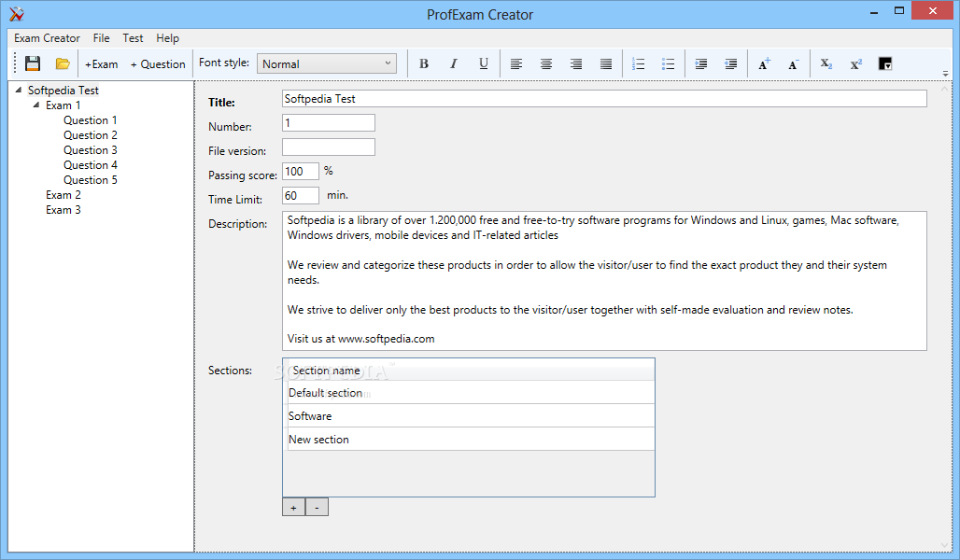Select Question 5 in the tree
The image size is (960, 560).
click(x=90, y=180)
